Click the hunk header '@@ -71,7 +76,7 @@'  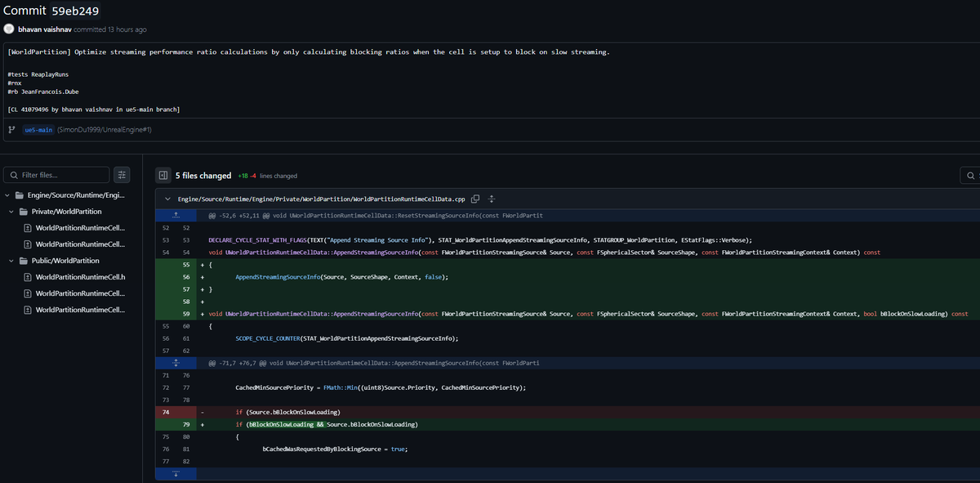239,362
